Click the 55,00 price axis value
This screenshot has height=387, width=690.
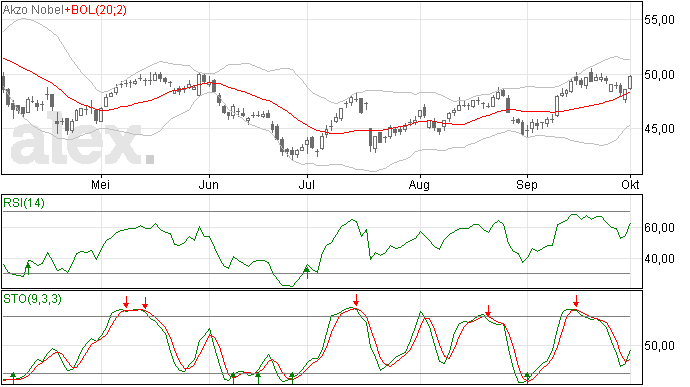(x=659, y=20)
